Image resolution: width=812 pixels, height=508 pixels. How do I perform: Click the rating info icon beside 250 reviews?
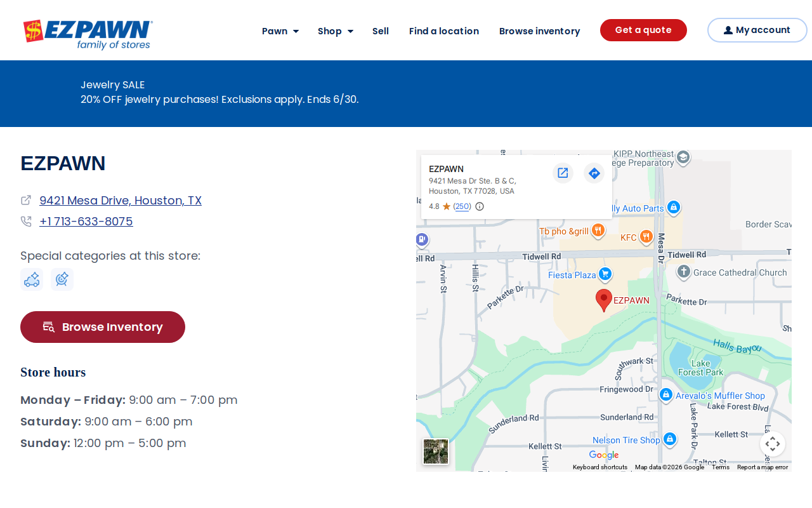point(480,206)
